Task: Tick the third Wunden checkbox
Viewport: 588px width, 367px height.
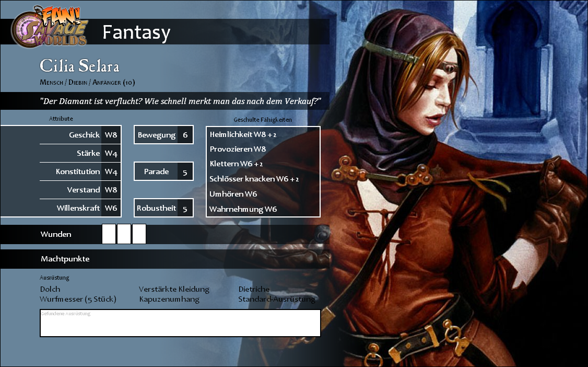Action: (139, 234)
